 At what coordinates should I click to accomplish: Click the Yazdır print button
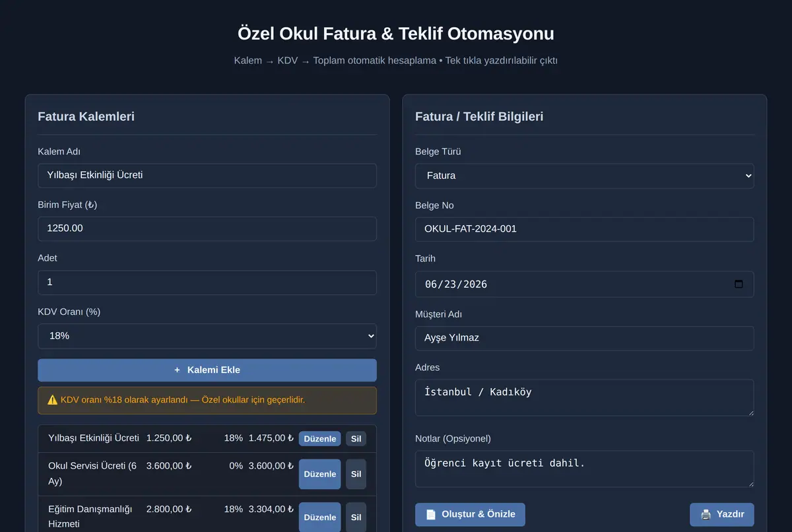[x=722, y=514]
